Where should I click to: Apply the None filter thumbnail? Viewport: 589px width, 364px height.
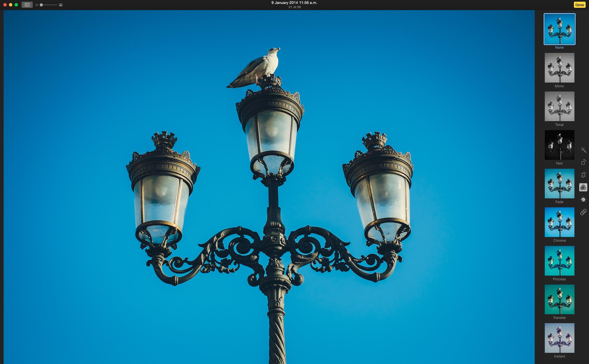pyautogui.click(x=559, y=29)
